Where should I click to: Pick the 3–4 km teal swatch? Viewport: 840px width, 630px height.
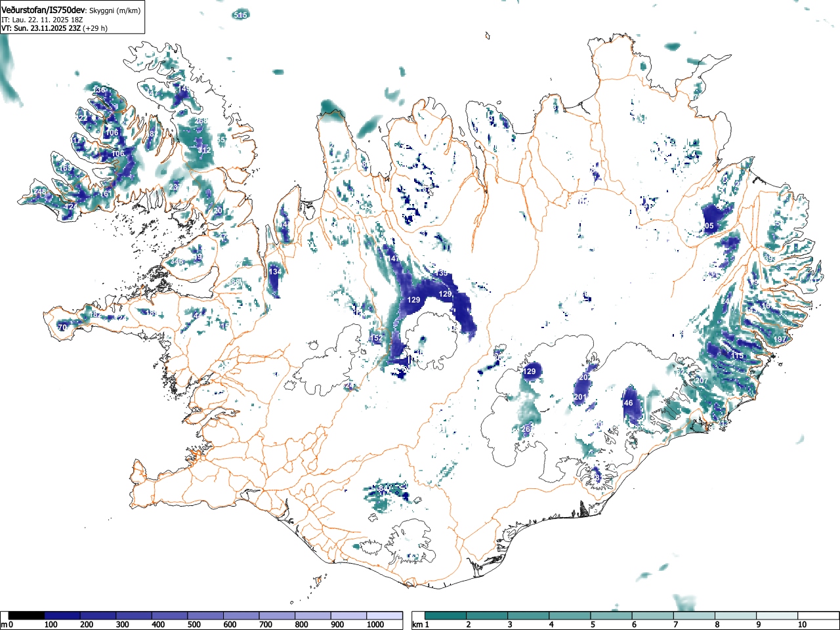(x=529, y=616)
